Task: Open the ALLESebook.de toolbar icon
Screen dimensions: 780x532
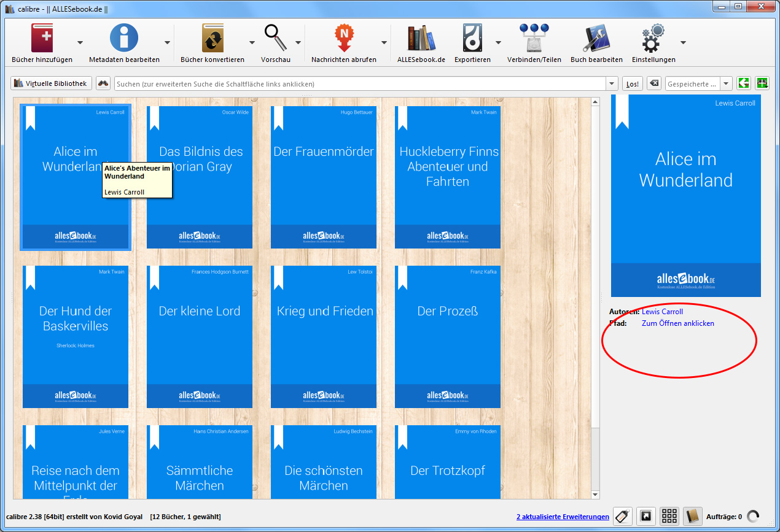Action: coord(421,38)
